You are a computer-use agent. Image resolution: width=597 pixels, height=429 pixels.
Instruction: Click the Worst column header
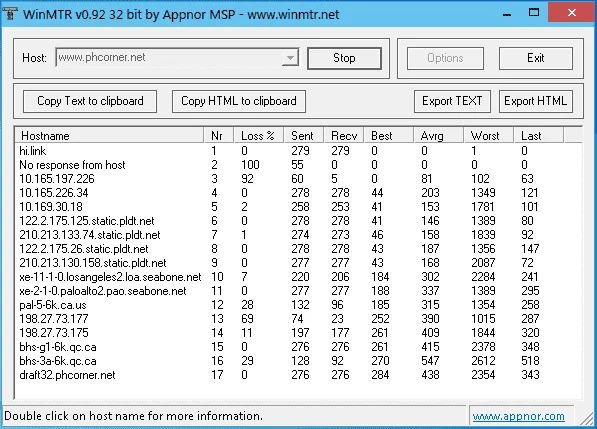click(489, 136)
